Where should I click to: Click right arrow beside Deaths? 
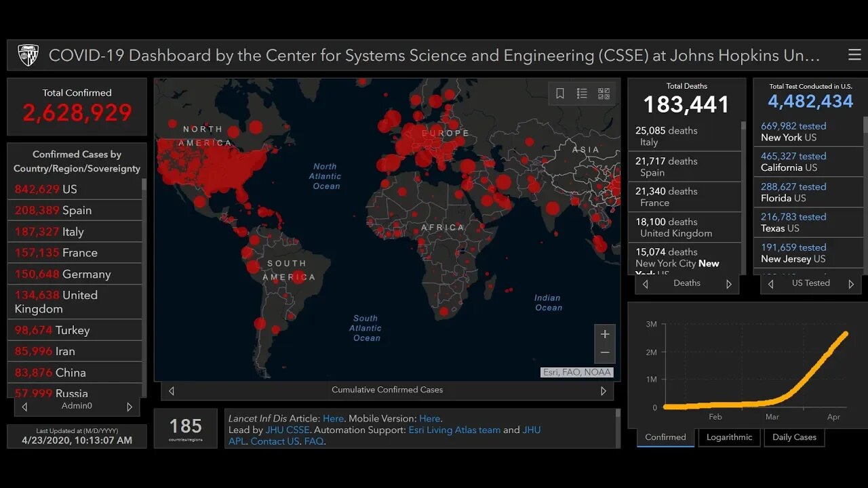point(729,284)
